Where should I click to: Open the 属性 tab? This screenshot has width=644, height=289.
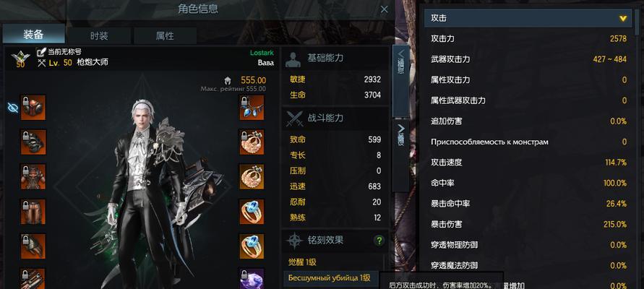(165, 35)
